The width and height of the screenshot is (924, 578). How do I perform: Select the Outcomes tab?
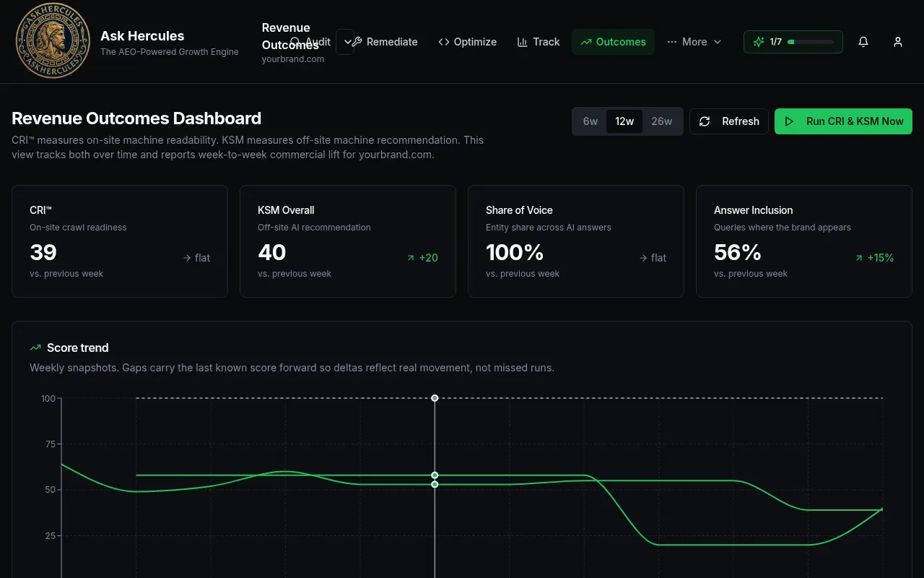pos(614,42)
